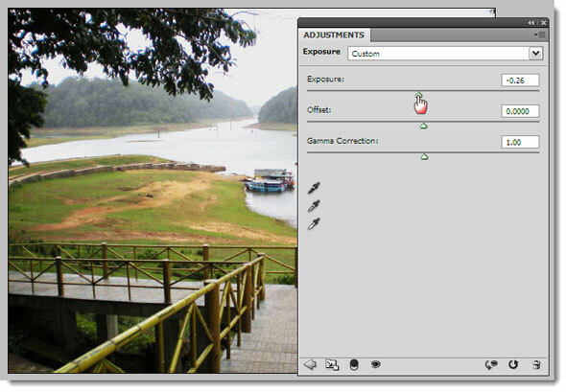Select the white point eyedropper
This screenshot has width=566, height=392.
[314, 224]
